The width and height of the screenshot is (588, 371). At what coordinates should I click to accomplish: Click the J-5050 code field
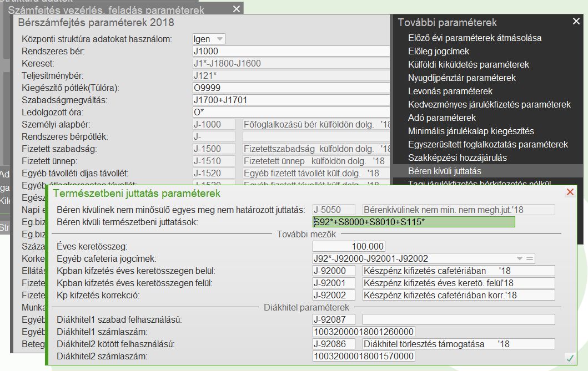[333, 210]
